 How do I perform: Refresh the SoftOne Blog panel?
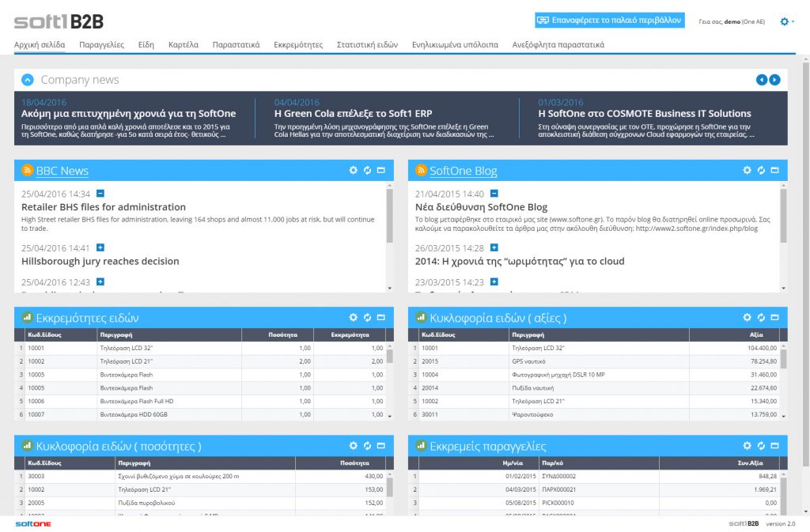[761, 170]
